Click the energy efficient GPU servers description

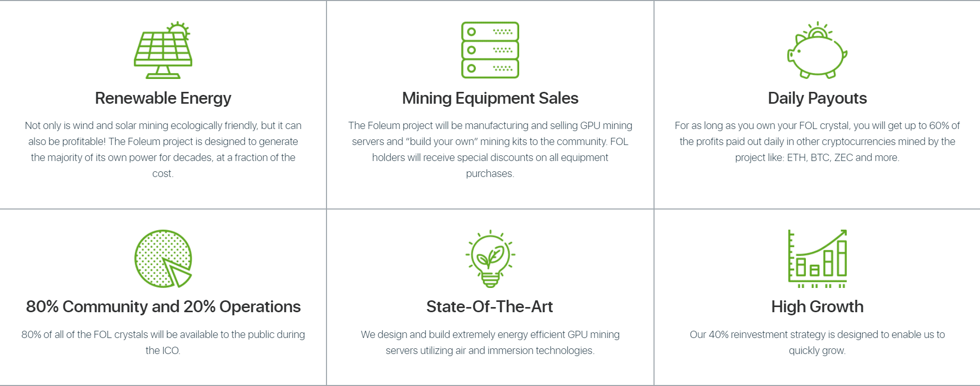490,342
